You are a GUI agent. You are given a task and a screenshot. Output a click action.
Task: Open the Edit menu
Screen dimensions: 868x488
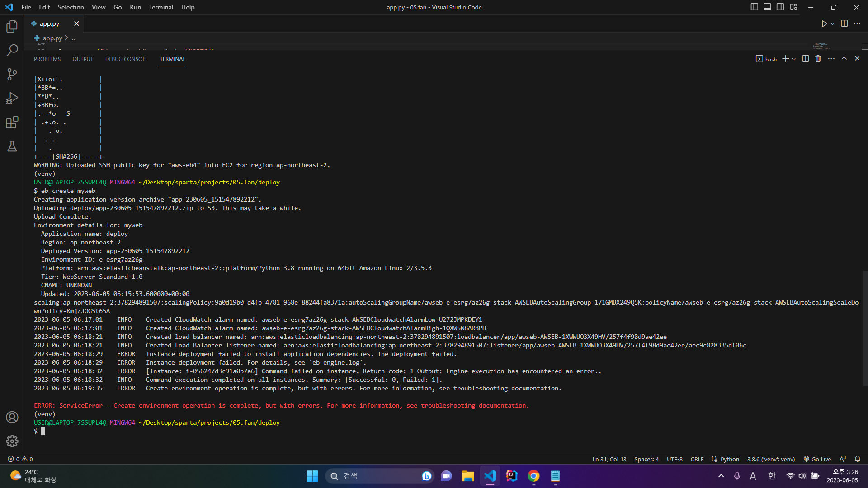[44, 7]
